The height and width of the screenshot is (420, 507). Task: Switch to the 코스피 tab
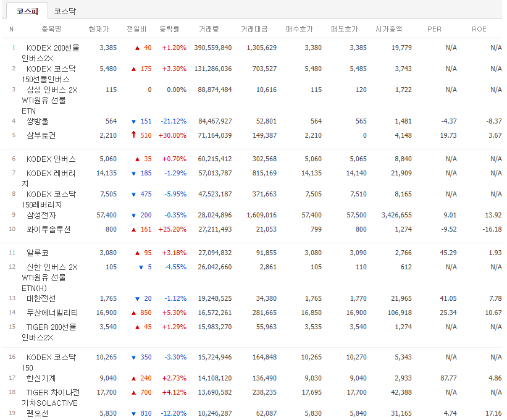[x=27, y=11]
